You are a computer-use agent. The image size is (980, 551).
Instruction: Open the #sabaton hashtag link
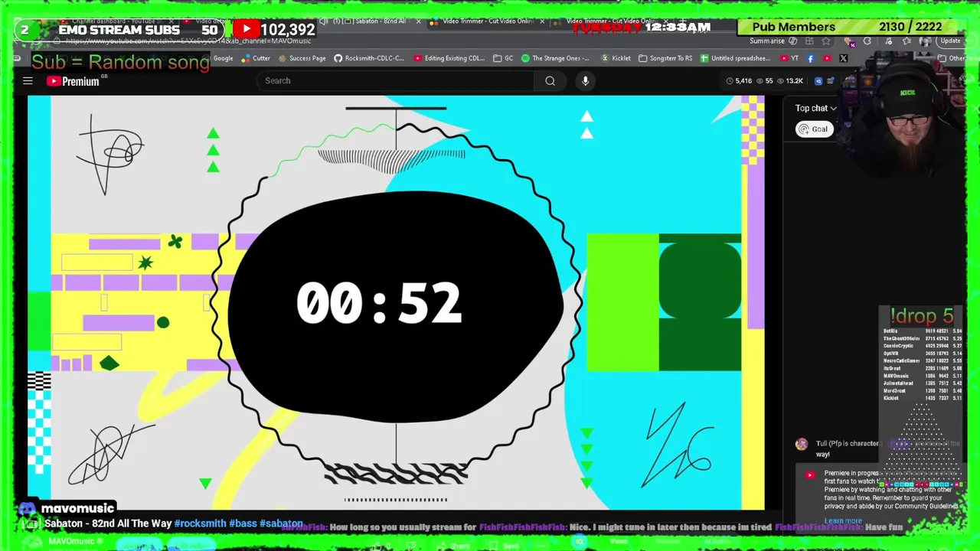281,523
